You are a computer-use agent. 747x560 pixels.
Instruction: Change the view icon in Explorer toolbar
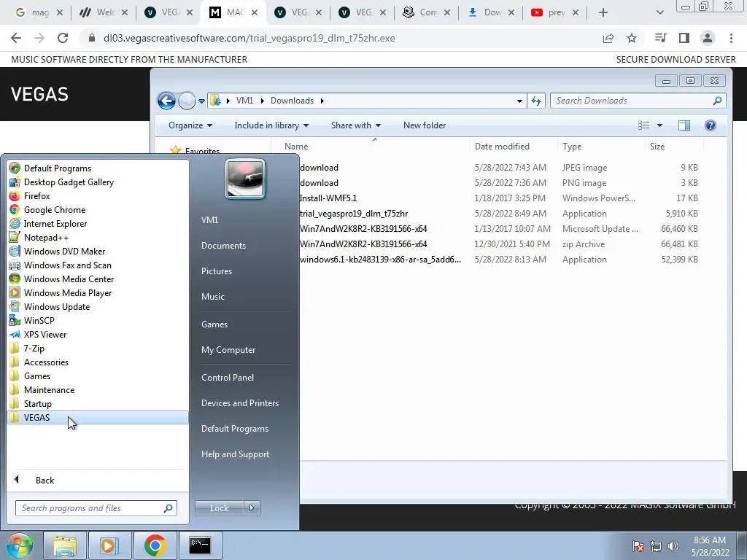pos(643,125)
